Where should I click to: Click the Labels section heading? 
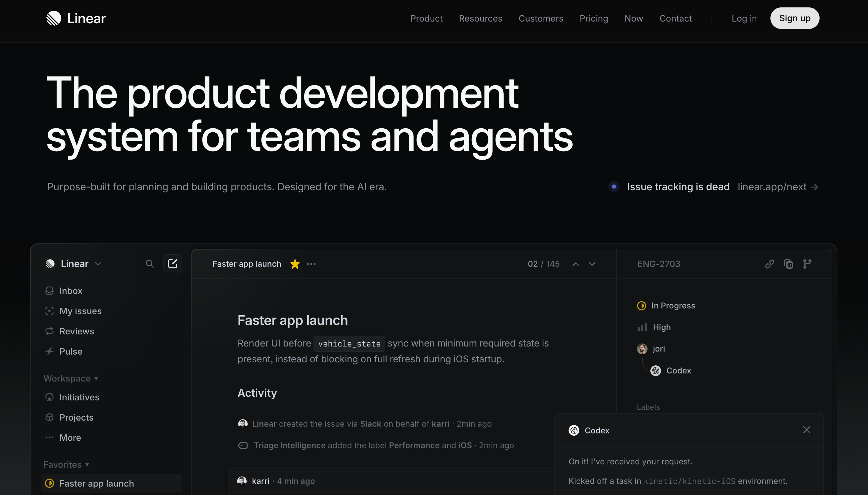pos(648,407)
